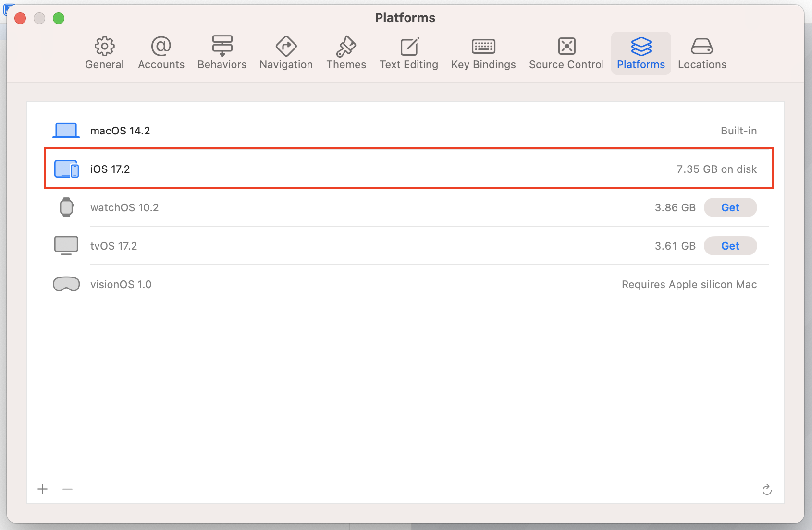This screenshot has height=530, width=812.
Task: Click the 3.86 GB size text
Action: click(675, 207)
